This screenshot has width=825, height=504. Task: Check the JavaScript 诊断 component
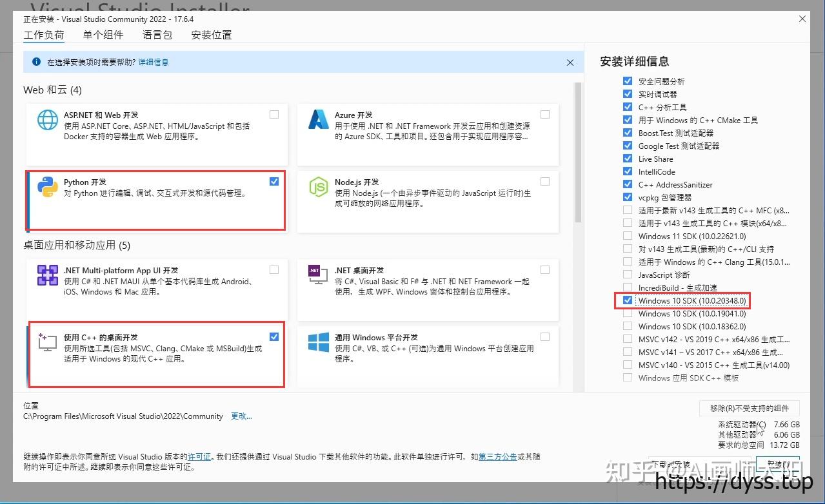tap(628, 275)
